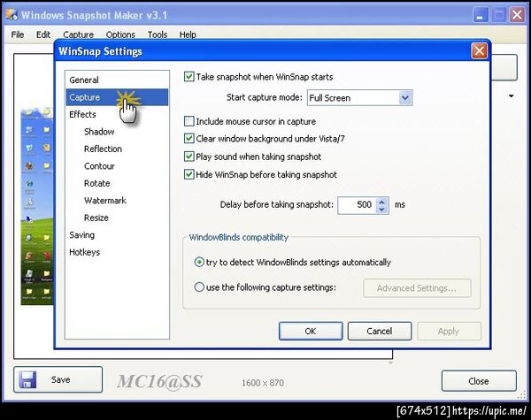Increase snapshot delay with up arrow
The image size is (531, 420).
(382, 202)
